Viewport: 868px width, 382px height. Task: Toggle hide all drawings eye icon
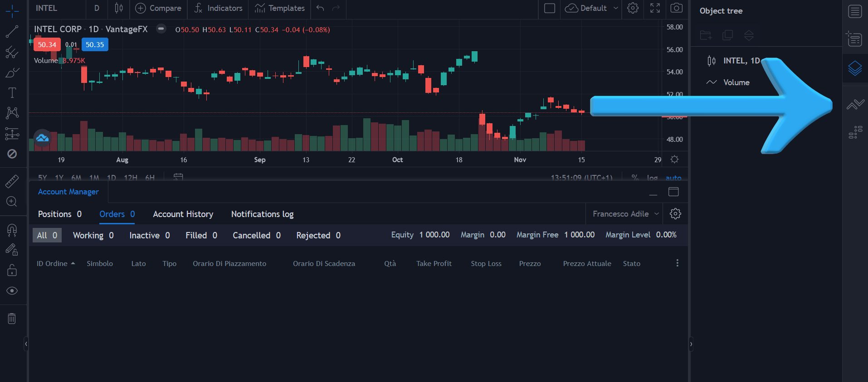point(12,290)
